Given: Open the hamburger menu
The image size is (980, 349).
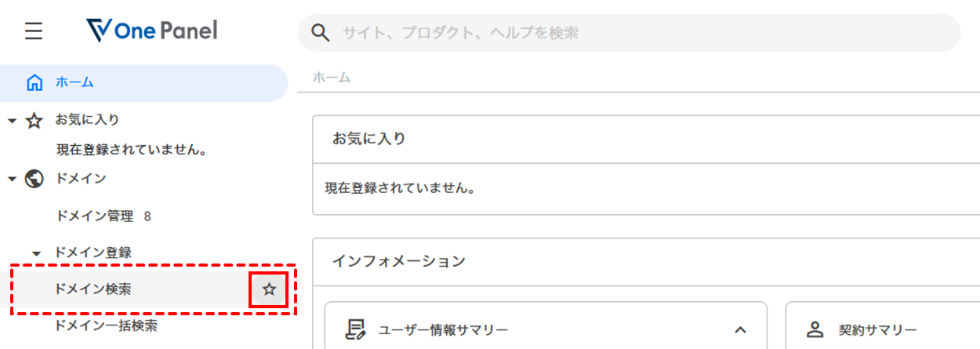Looking at the screenshot, I should click(34, 31).
